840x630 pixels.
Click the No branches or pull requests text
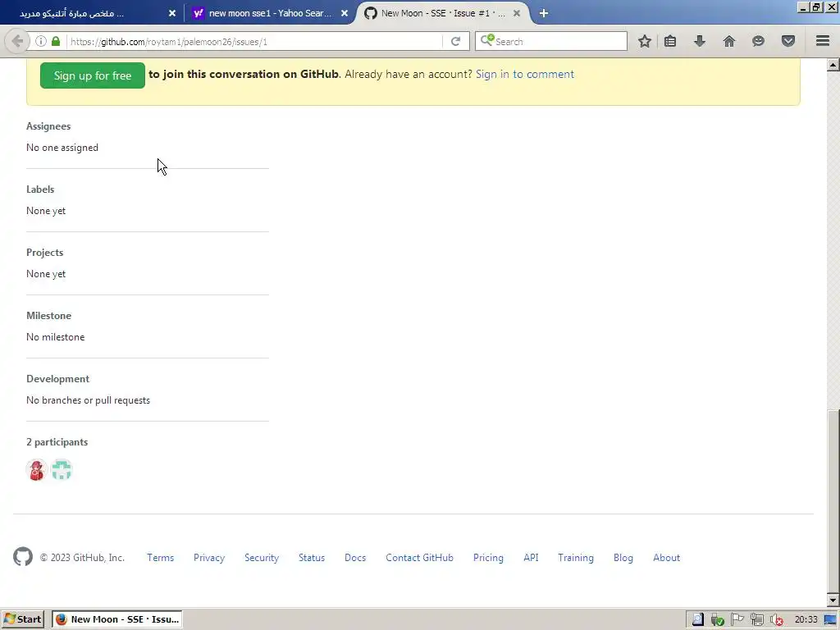[88, 400]
